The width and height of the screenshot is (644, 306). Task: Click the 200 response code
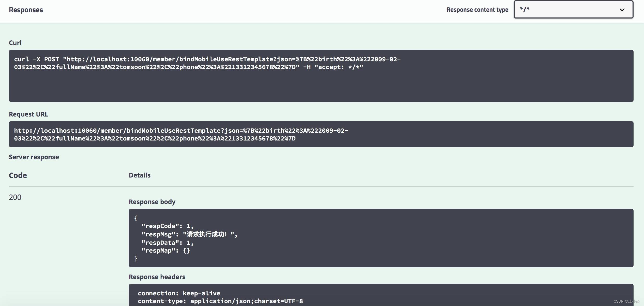pos(15,197)
